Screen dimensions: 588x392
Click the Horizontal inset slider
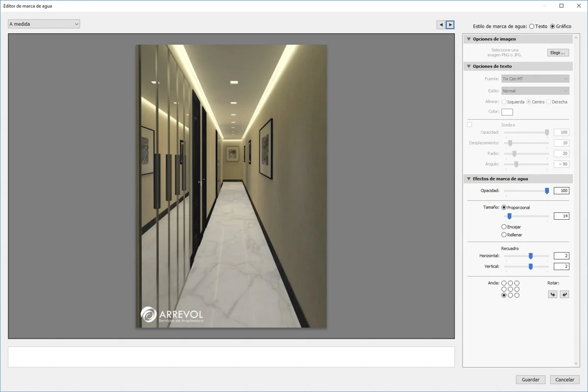pos(526,256)
